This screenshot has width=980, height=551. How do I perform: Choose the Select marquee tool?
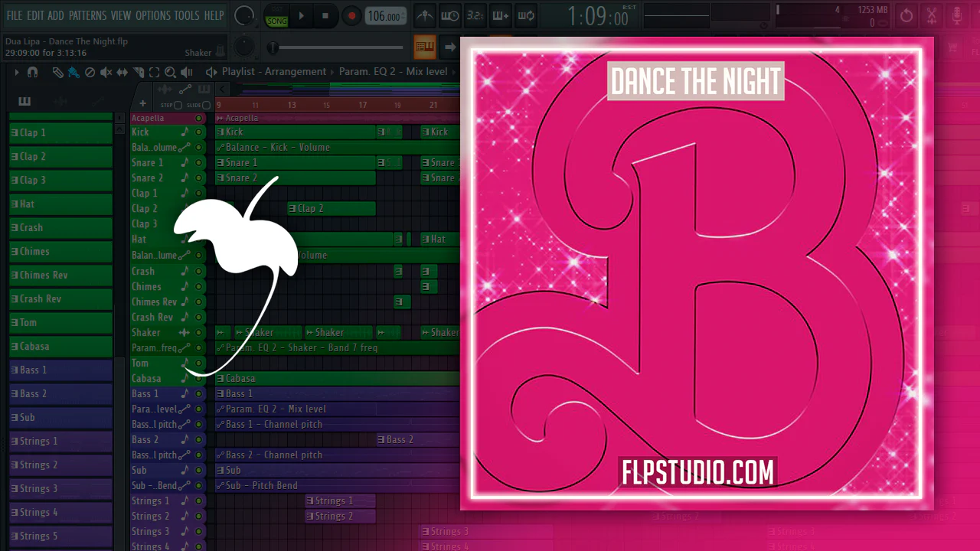154,72
